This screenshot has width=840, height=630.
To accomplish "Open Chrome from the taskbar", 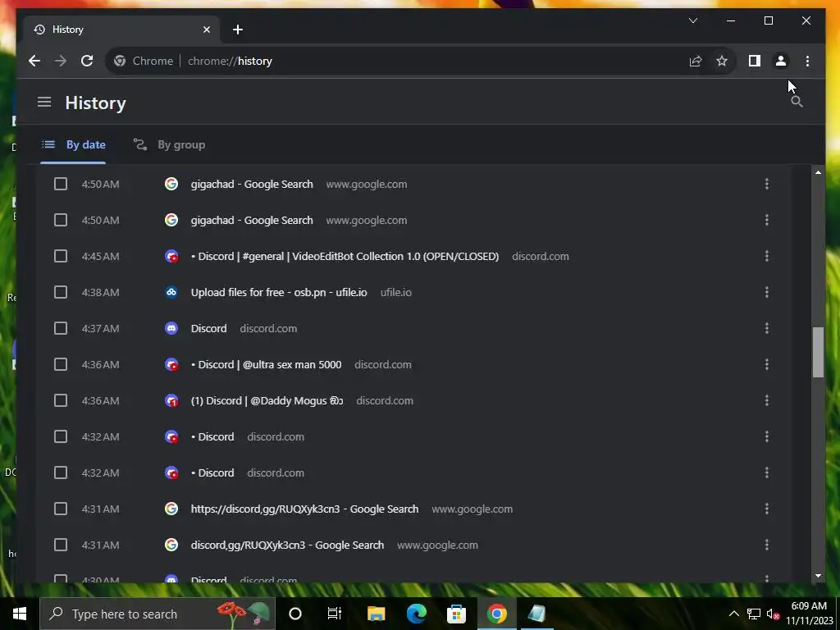I will 496,614.
